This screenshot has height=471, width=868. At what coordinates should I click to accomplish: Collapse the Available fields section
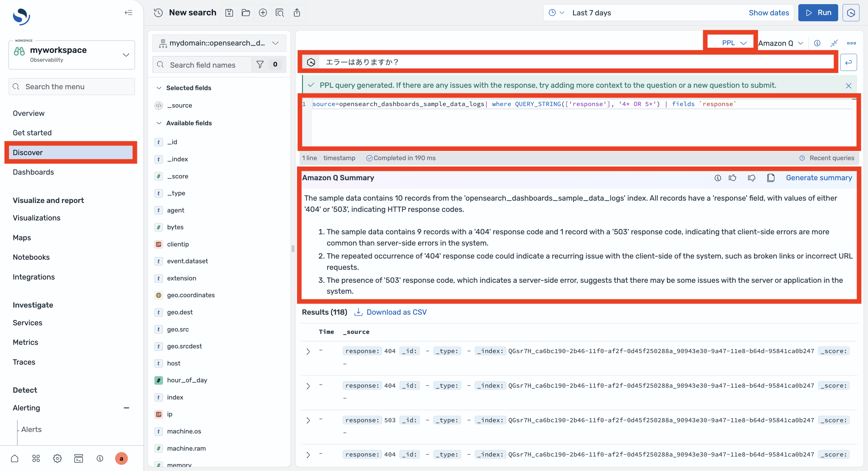[159, 123]
